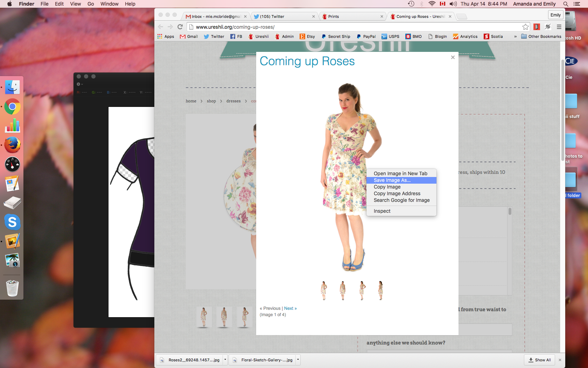Bookmark this page with the star

(525, 27)
